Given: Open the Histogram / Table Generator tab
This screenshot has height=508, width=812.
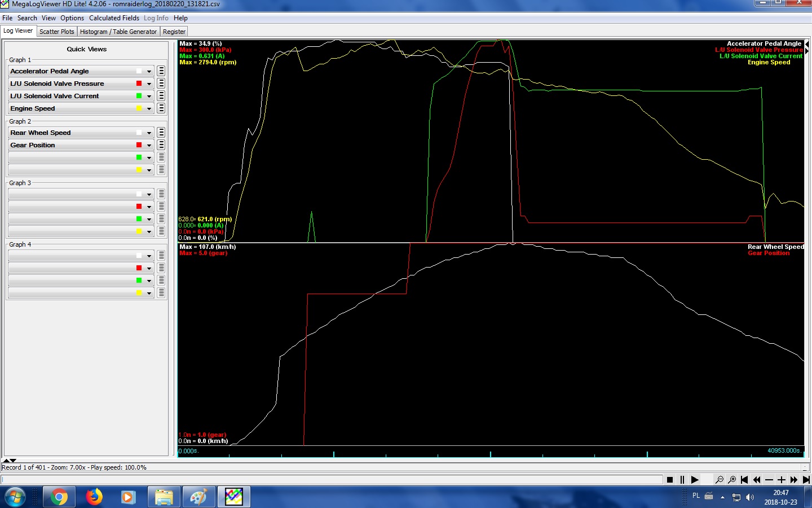Looking at the screenshot, I should [x=118, y=32].
